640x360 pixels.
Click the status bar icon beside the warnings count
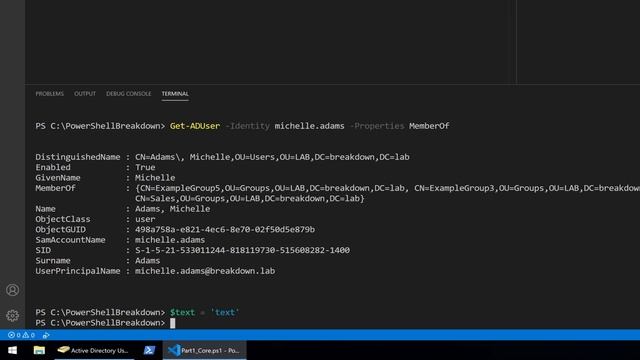46,335
